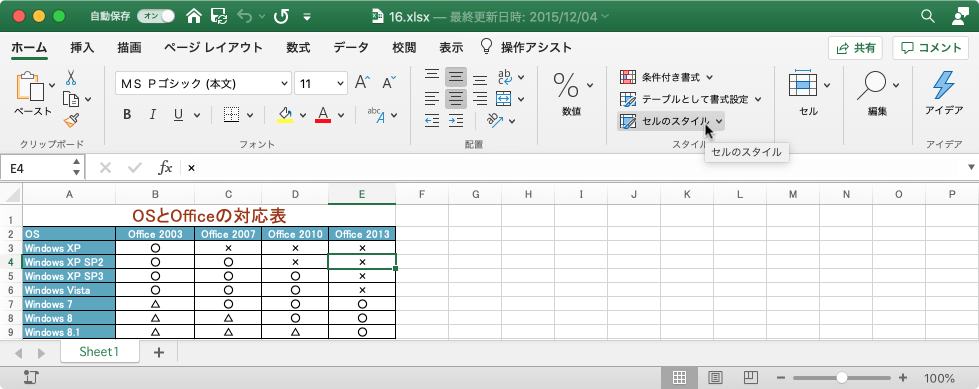Undo the last action
The height and width of the screenshot is (389, 979).
[244, 16]
